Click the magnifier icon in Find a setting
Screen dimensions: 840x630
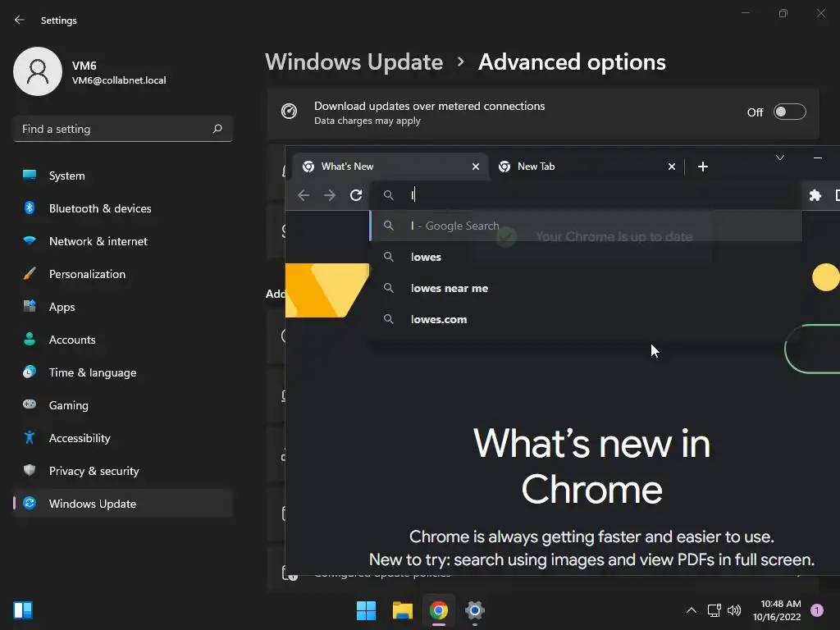[x=217, y=129]
